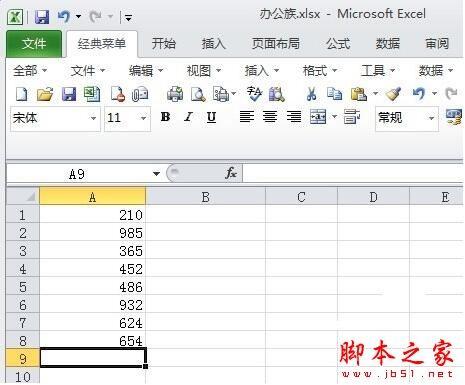465x385 pixels.
Task: Expand the 编辑 classic menu
Action: (x=146, y=71)
